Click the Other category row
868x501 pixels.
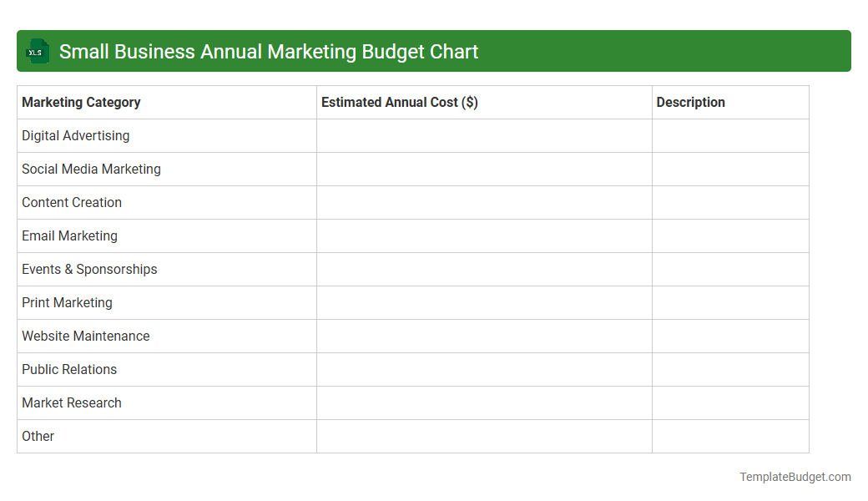tap(38, 436)
